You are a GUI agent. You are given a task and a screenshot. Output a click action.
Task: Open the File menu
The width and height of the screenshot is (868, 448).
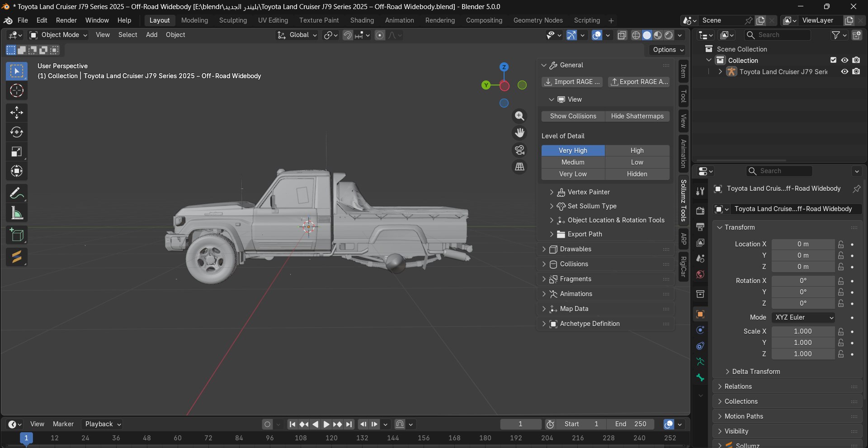click(23, 20)
